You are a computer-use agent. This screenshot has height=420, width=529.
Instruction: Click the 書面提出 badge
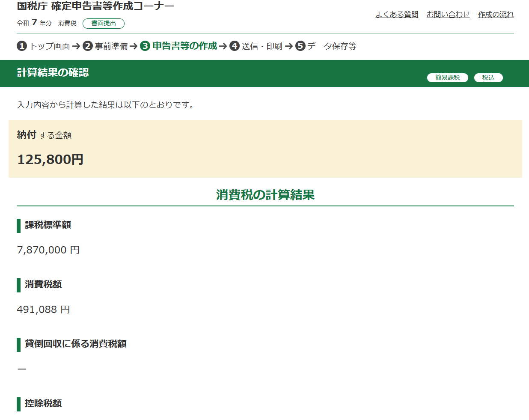(104, 24)
